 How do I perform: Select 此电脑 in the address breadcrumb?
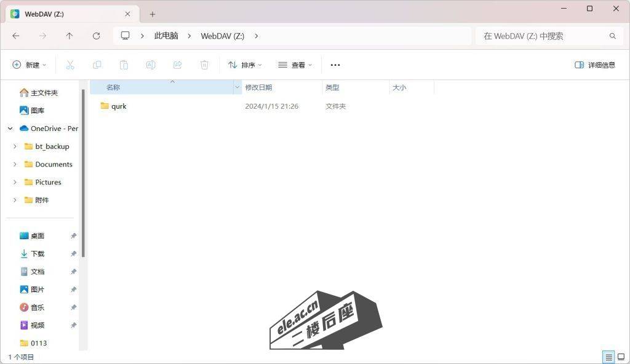166,36
